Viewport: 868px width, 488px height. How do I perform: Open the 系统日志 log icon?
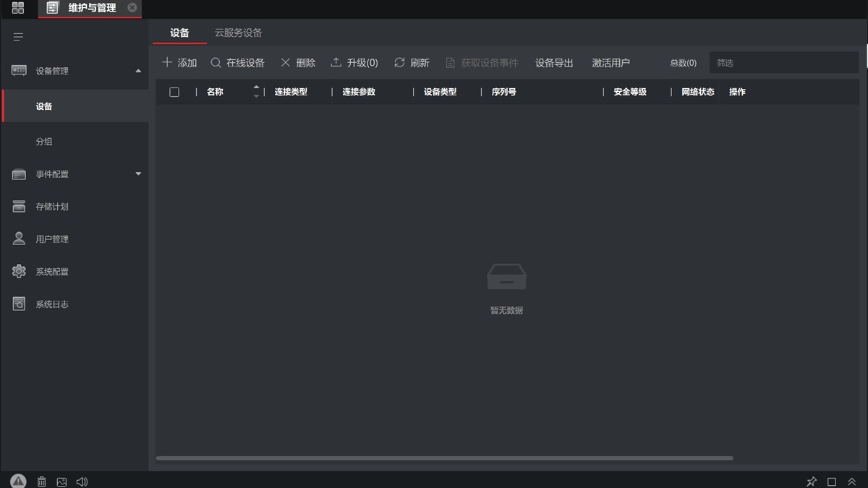click(x=19, y=304)
